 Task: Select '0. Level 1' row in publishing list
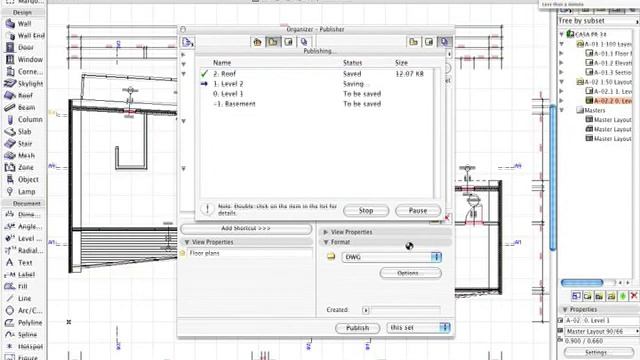point(317,94)
